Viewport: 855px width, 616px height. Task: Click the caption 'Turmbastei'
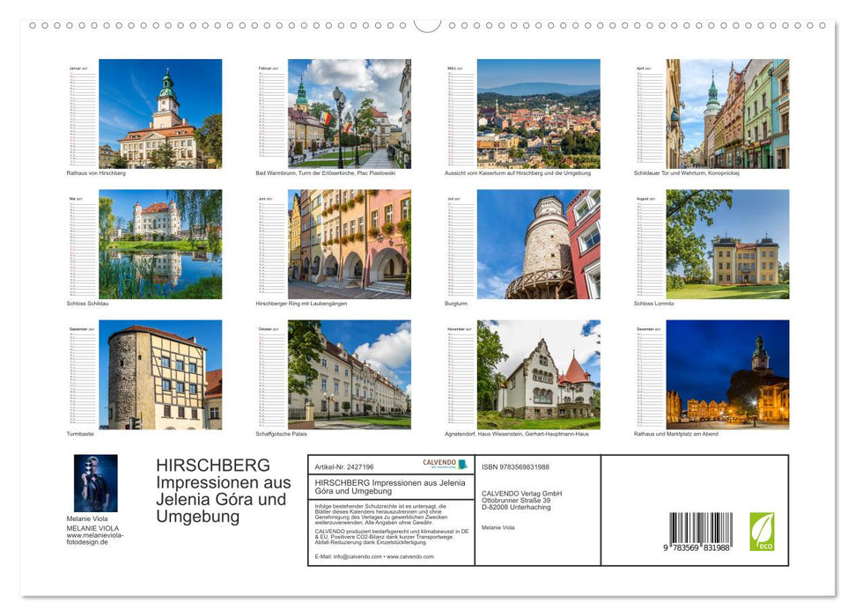[80, 434]
